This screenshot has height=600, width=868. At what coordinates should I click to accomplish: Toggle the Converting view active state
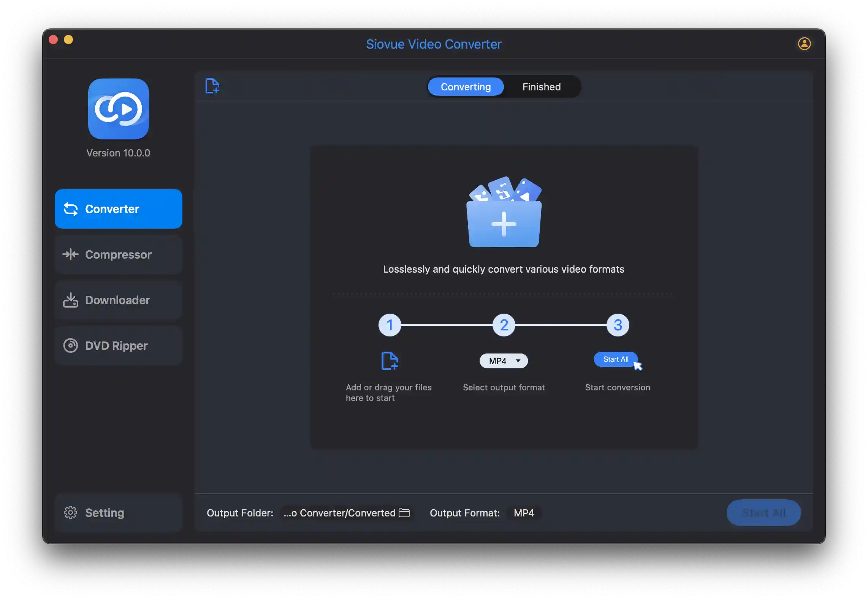(x=466, y=86)
